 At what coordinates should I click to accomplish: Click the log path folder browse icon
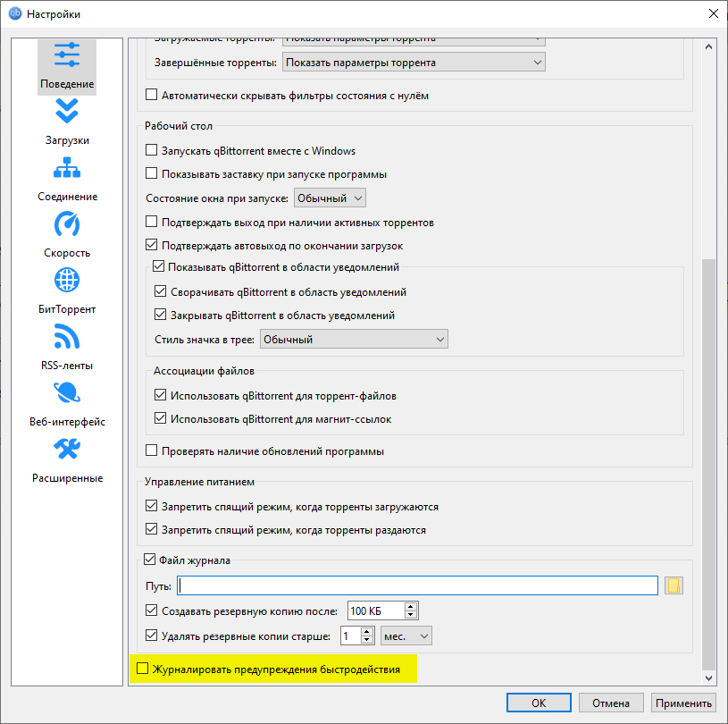(x=674, y=585)
